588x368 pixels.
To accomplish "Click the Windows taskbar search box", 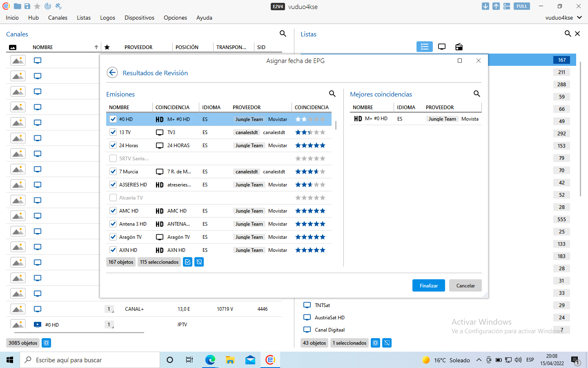I will click(90, 360).
